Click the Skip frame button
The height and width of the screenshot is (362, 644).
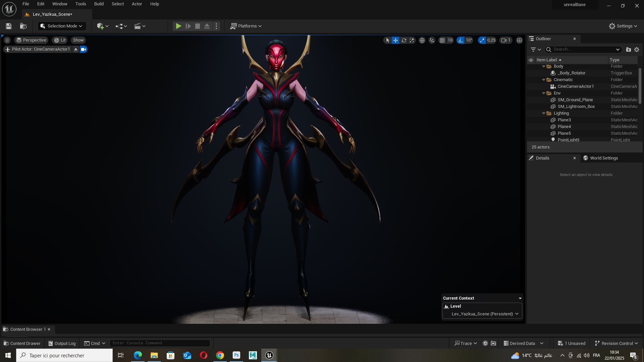188,26
